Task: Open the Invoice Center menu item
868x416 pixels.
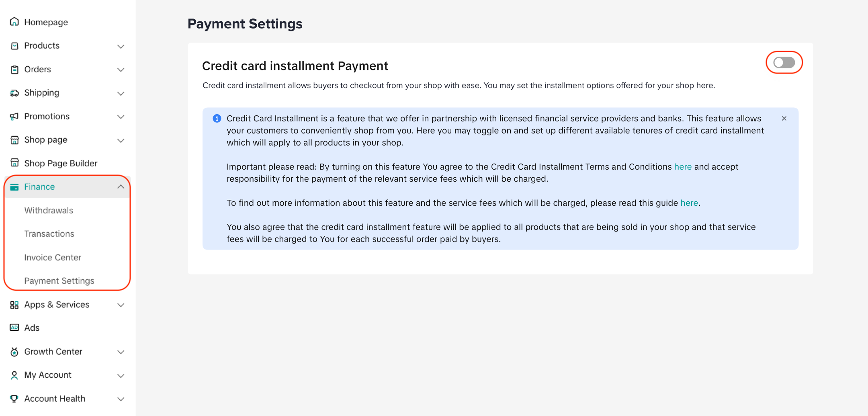Action: (53, 257)
